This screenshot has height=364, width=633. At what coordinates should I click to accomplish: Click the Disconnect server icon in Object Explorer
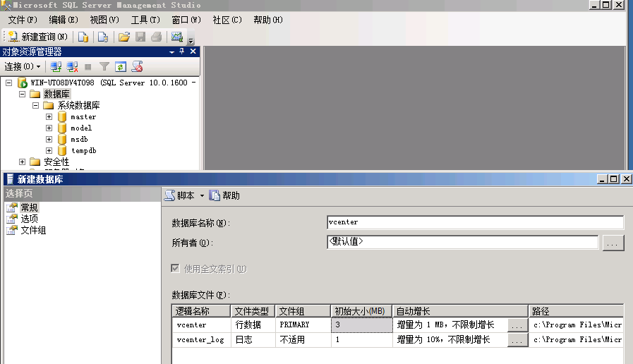[x=72, y=66]
